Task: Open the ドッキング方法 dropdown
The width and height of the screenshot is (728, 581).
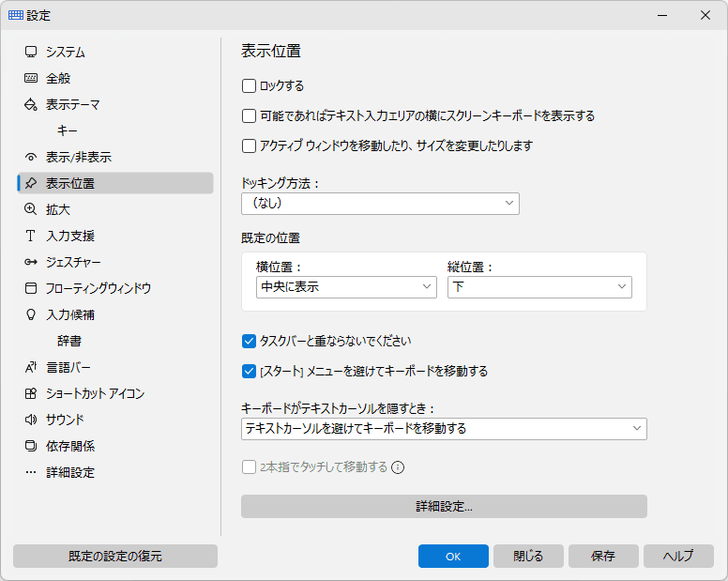Action: click(x=380, y=204)
